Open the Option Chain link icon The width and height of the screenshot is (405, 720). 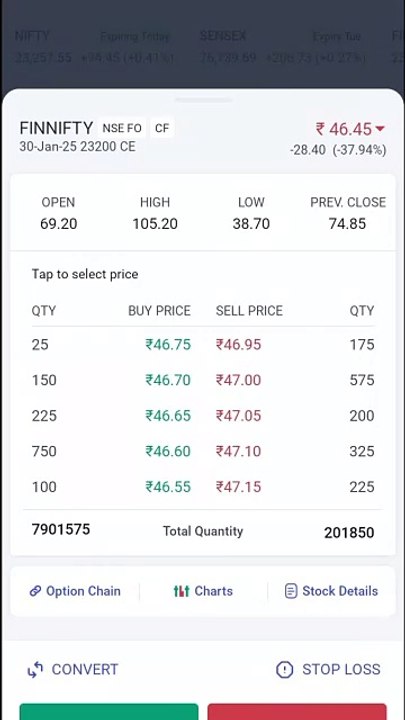coord(35,591)
